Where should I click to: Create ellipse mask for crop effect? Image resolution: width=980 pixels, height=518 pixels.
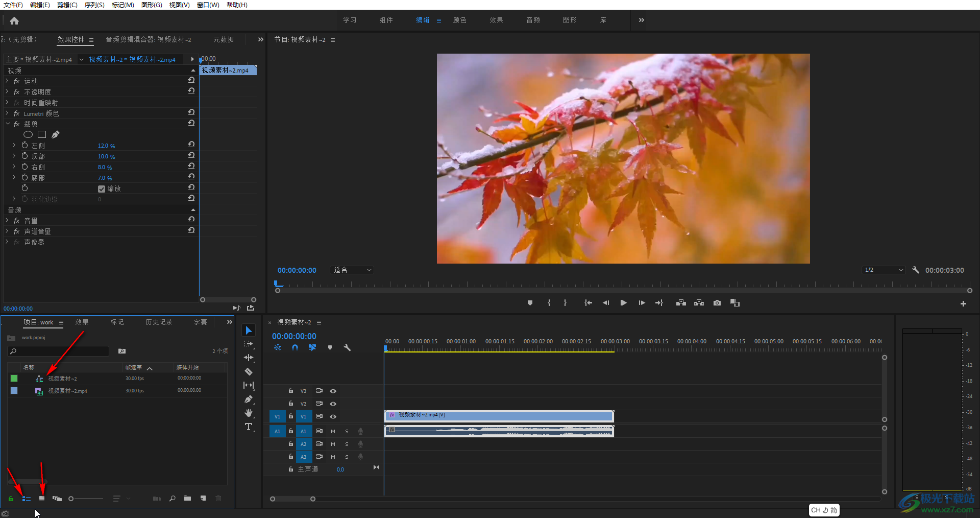[x=28, y=134]
